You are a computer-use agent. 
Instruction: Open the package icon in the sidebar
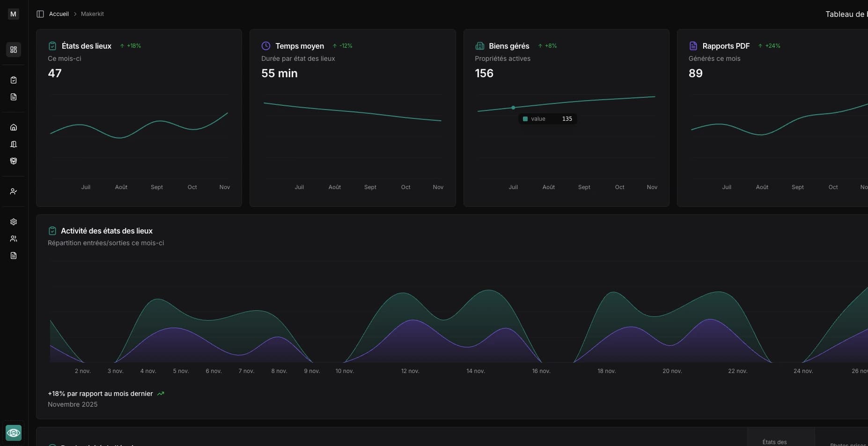pos(13,161)
